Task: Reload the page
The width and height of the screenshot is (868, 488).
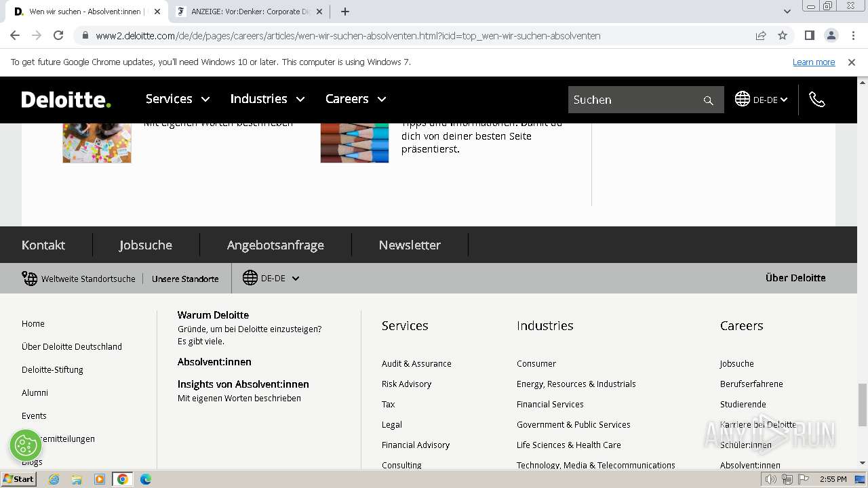Action: (x=58, y=35)
